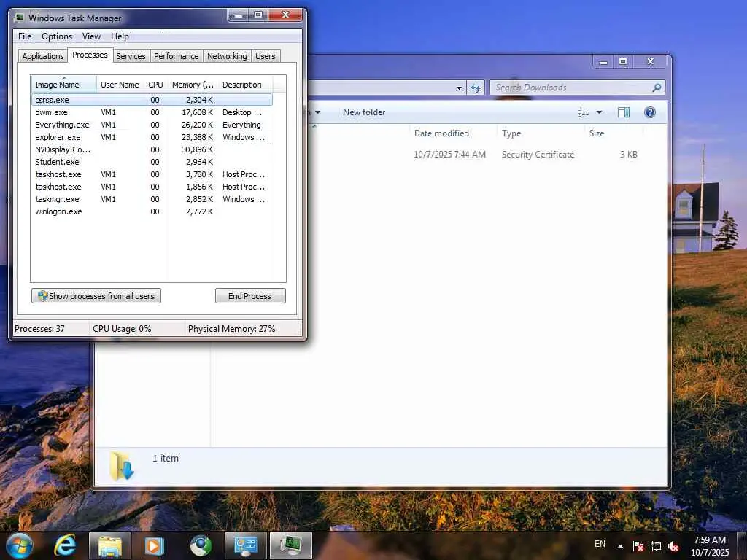Select taskhost.exe using 3,780 K

click(x=152, y=174)
